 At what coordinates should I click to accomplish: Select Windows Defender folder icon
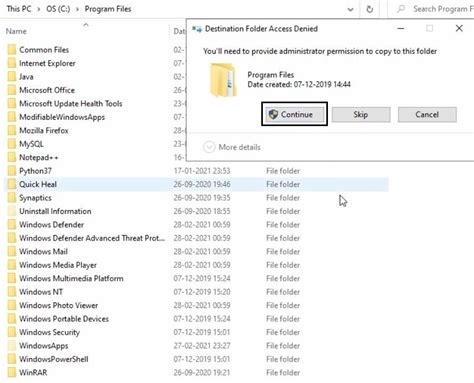(x=12, y=224)
